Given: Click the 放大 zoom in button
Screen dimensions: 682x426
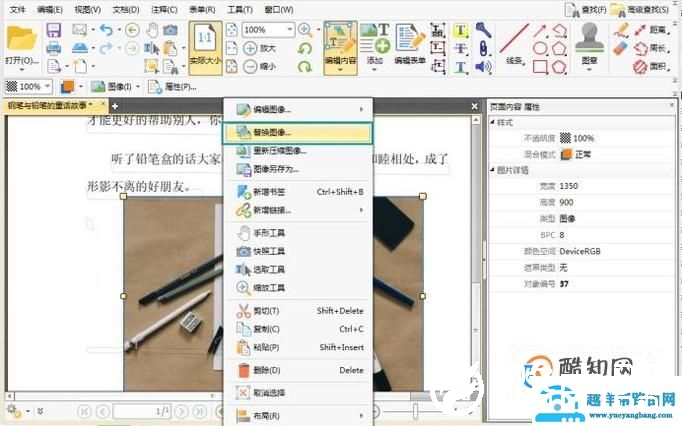Looking at the screenshot, I should tap(260, 48).
